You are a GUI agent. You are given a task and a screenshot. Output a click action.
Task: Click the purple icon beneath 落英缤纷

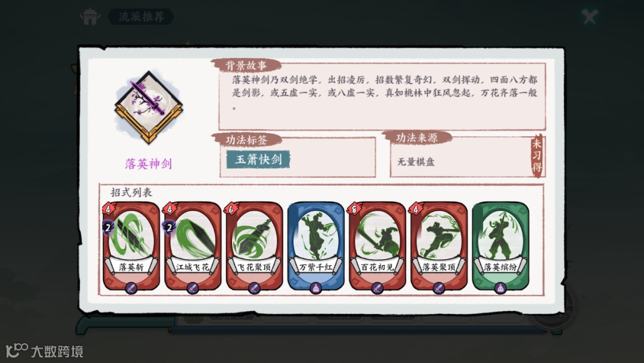point(500,288)
